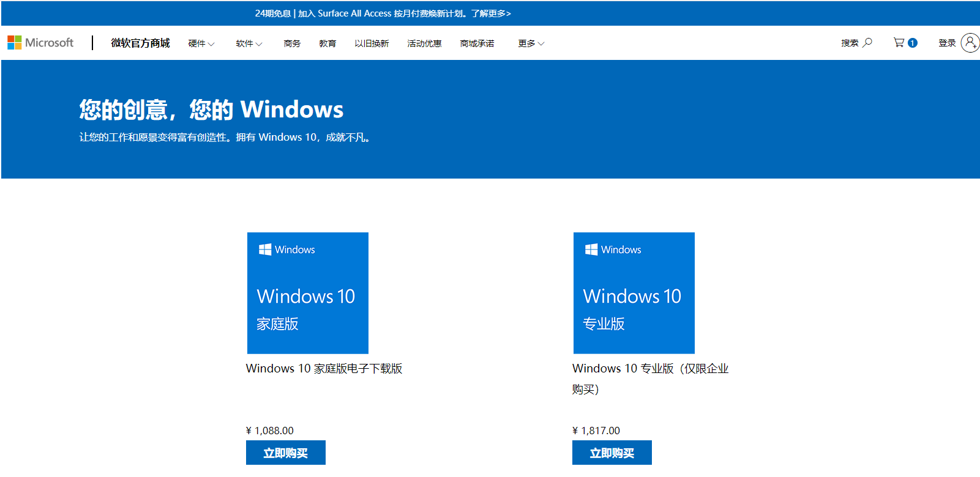Viewport: 980px width, 477px height.
Task: Open the 活动优惠 promotions menu item
Action: click(x=424, y=43)
